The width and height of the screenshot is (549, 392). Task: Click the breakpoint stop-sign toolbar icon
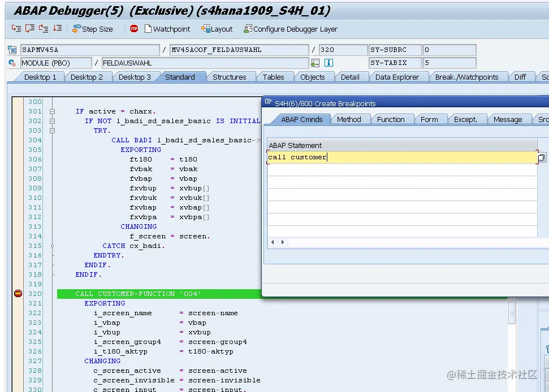coord(133,29)
